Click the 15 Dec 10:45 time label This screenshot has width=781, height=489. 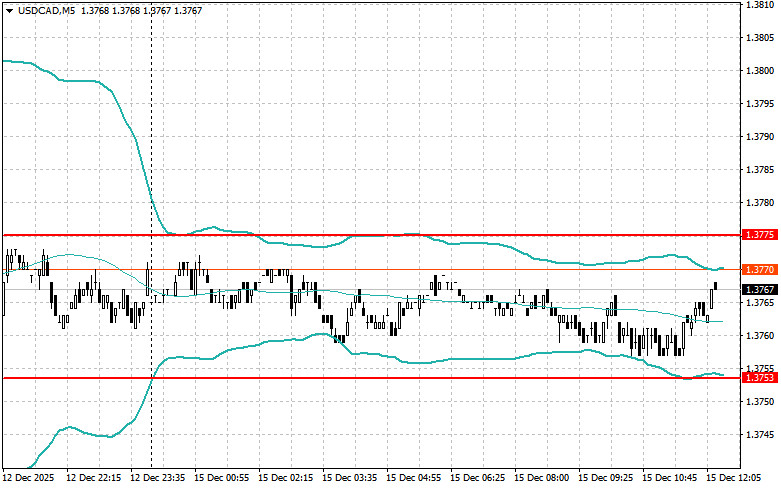(x=669, y=478)
